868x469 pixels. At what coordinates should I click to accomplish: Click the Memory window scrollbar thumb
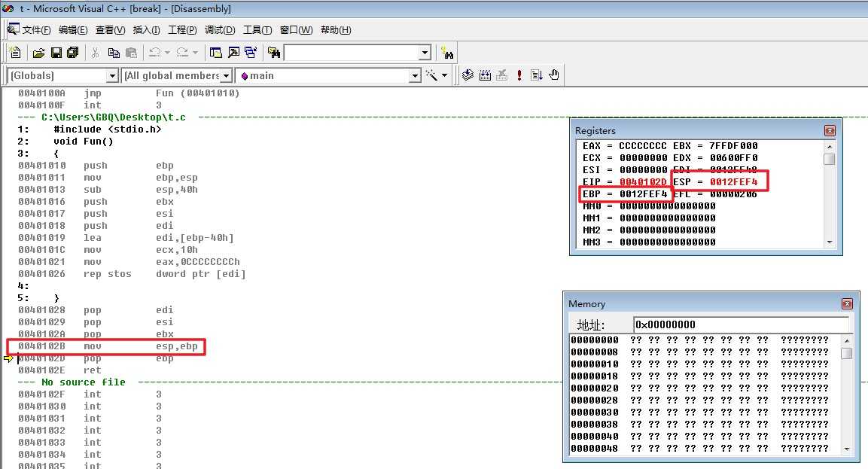846,353
